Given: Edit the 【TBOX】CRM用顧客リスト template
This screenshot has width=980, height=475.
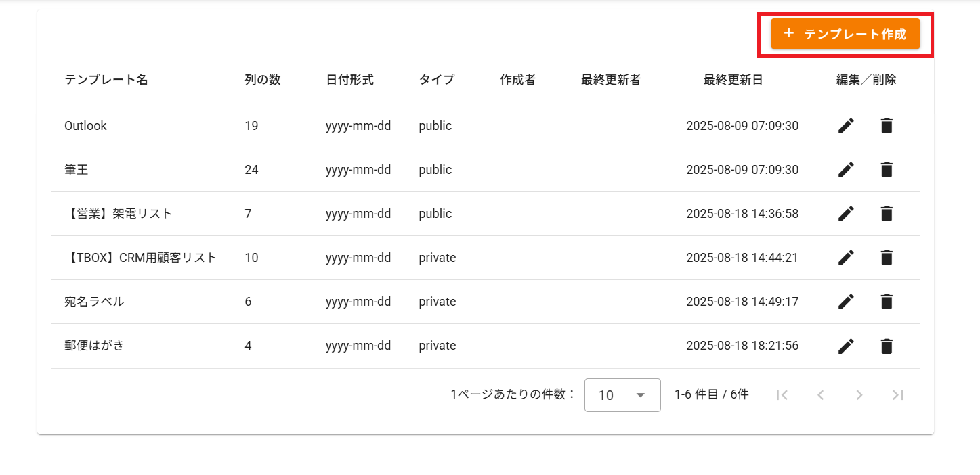Looking at the screenshot, I should (x=846, y=258).
